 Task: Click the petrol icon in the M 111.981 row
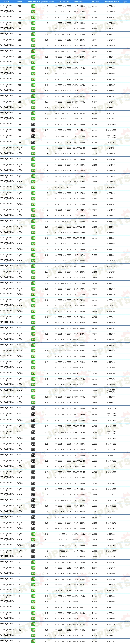click(x=33, y=255)
